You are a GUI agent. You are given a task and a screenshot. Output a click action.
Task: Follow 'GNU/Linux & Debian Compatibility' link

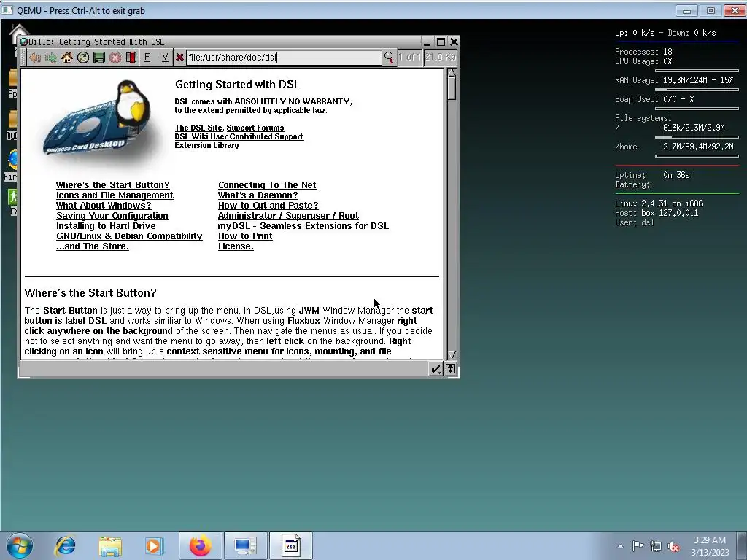click(x=129, y=236)
